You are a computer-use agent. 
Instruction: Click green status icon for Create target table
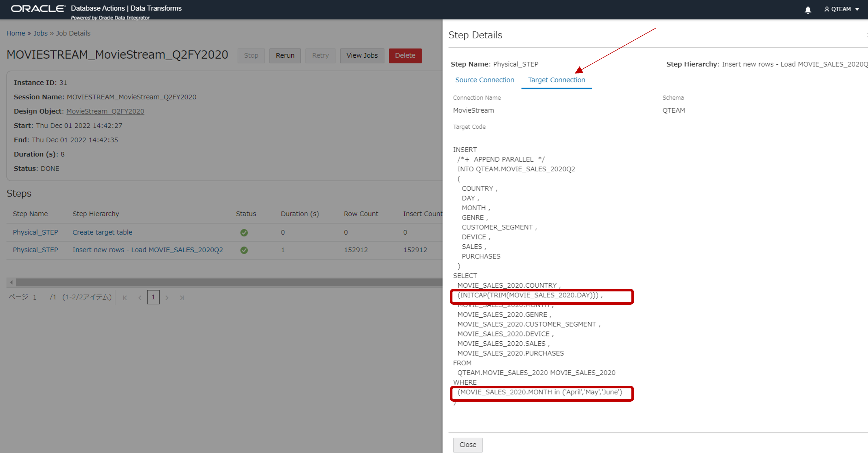pos(244,232)
